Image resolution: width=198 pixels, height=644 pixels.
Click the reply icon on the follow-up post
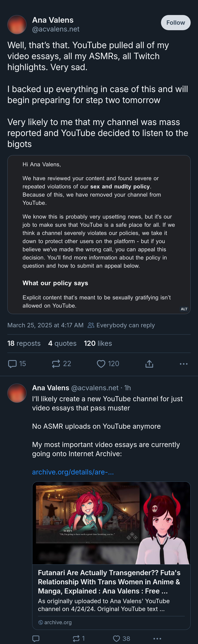coord(36,639)
